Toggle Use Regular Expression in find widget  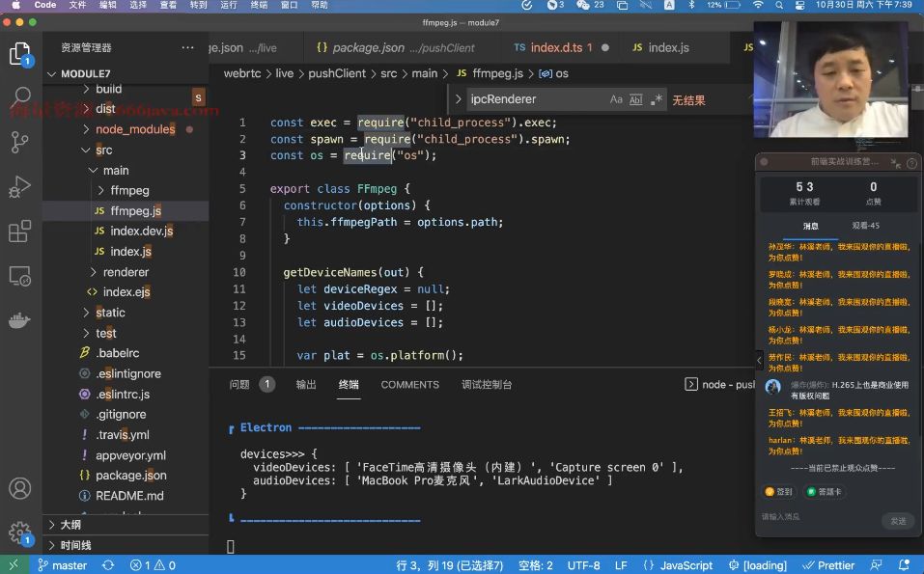pyautogui.click(x=656, y=99)
